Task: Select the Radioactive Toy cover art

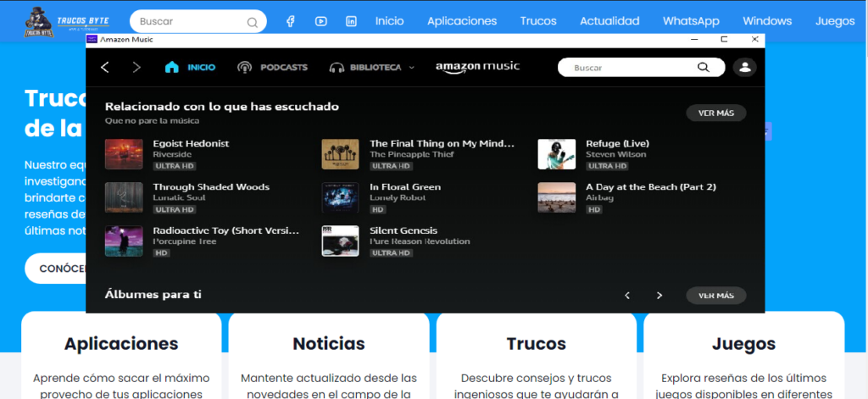Action: [124, 241]
